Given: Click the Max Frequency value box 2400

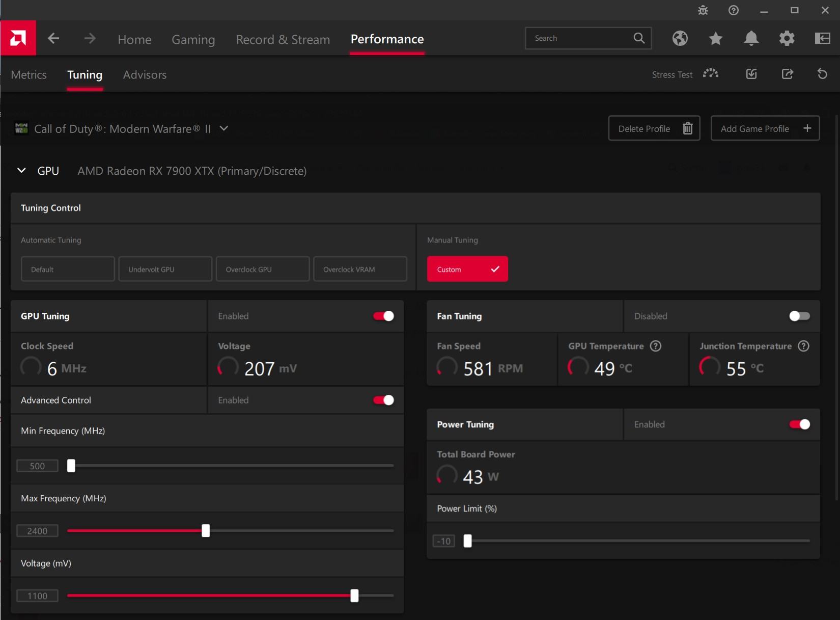Looking at the screenshot, I should [37, 531].
